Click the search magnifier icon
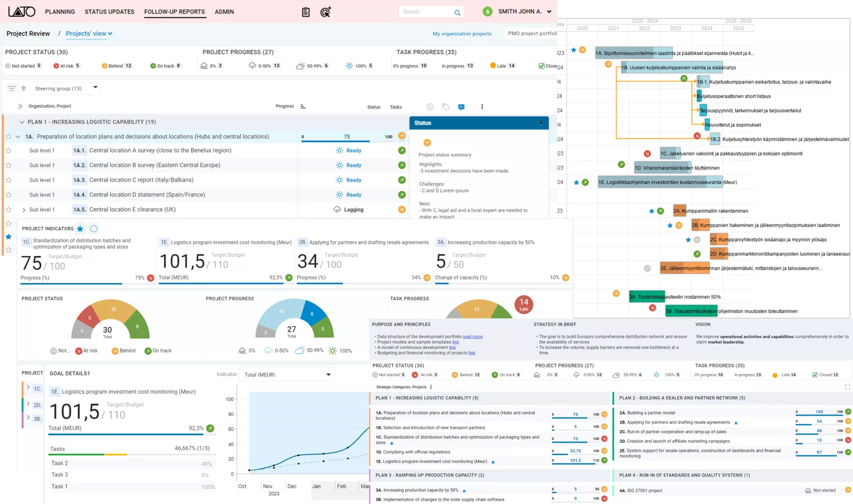This screenshot has width=853, height=504. click(457, 12)
